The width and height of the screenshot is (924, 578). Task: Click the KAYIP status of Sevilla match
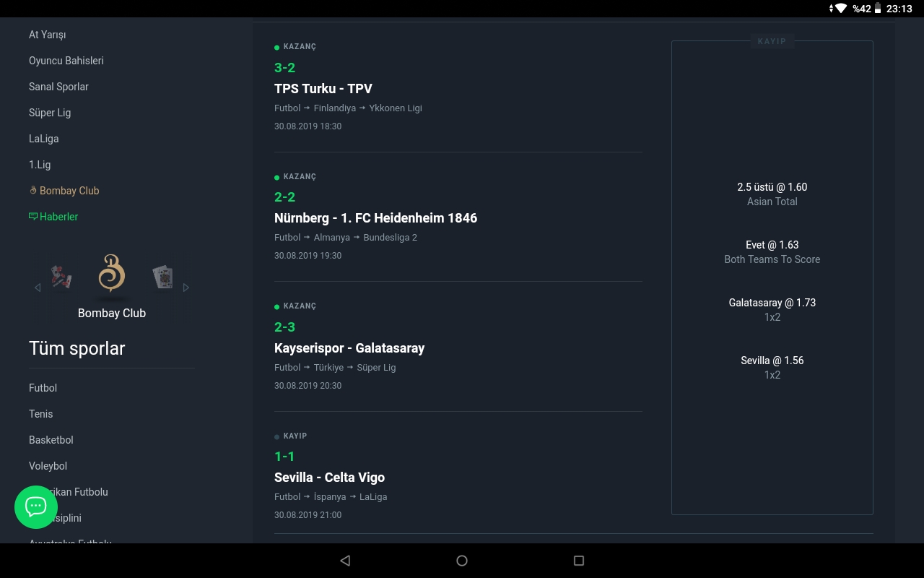pyautogui.click(x=295, y=436)
